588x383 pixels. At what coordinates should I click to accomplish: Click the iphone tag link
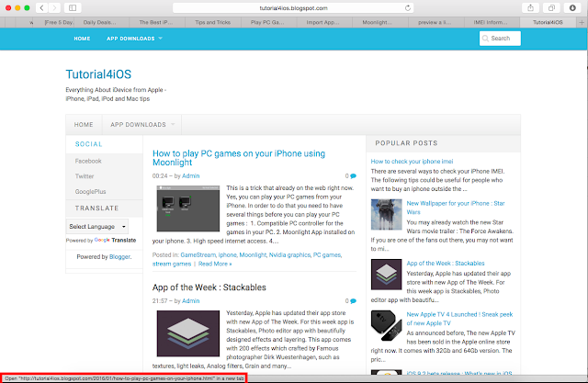tap(228, 254)
